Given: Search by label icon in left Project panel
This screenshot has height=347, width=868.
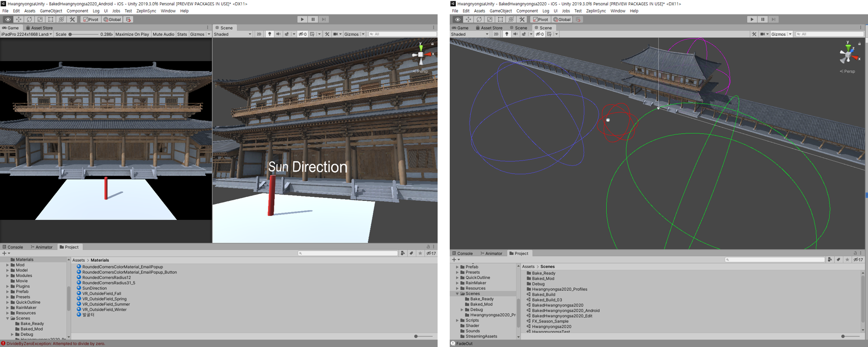Looking at the screenshot, I should click(x=412, y=253).
